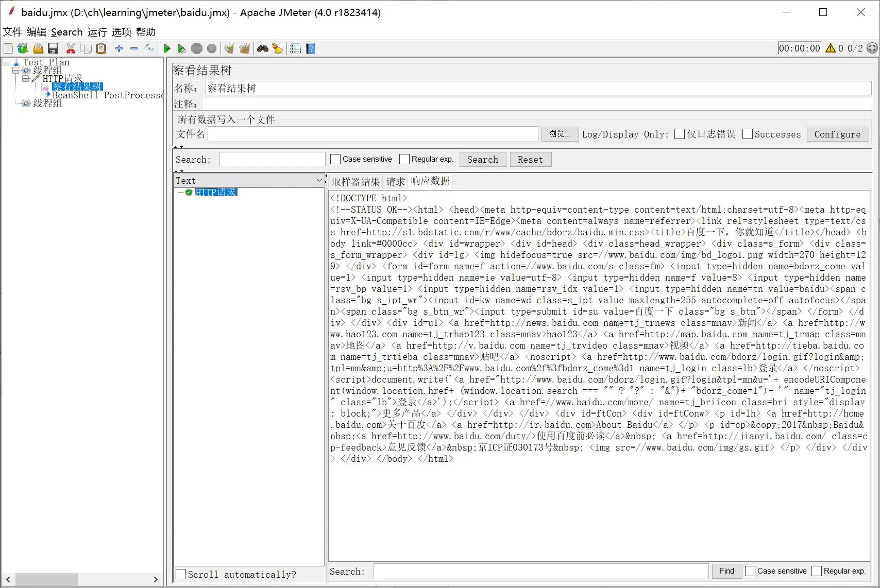Click the Reset button

tap(531, 159)
